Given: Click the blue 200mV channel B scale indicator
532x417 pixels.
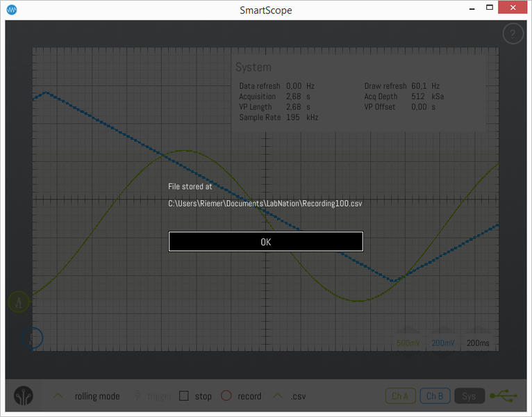Looking at the screenshot, I should tap(442, 343).
